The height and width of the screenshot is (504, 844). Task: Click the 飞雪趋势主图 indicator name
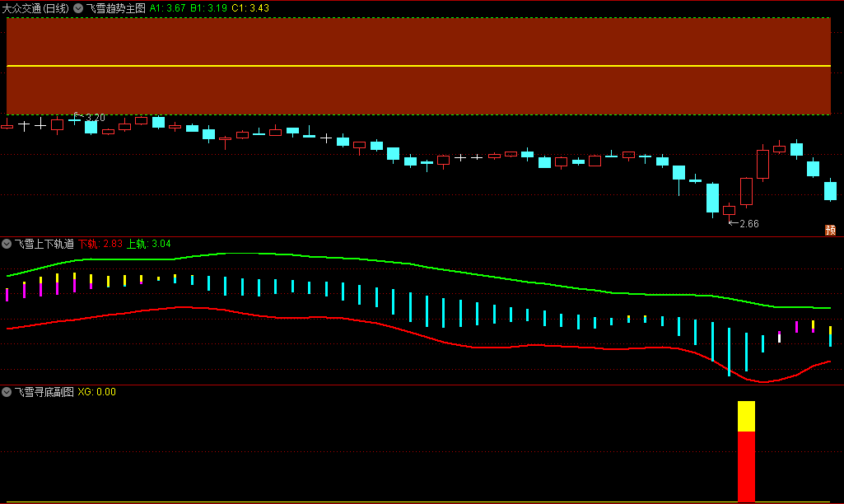[x=116, y=8]
